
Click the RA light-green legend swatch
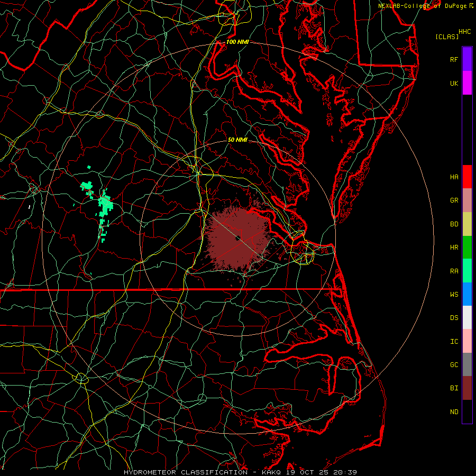[x=467, y=271]
